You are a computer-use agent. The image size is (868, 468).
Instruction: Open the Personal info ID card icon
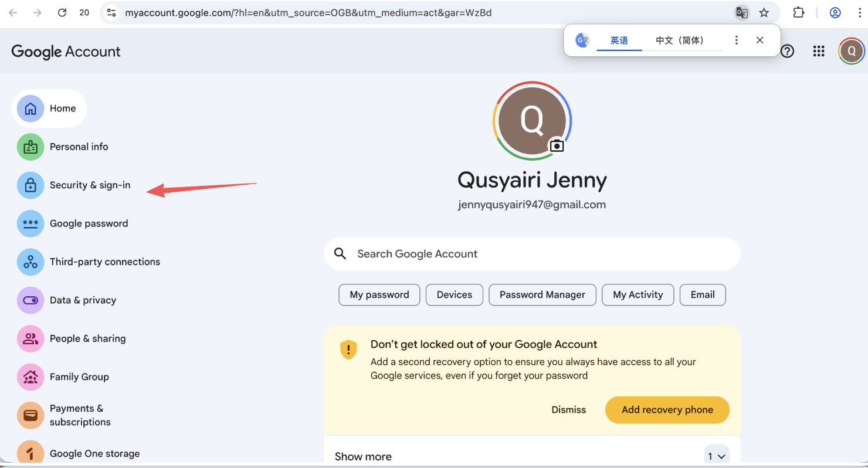click(30, 147)
